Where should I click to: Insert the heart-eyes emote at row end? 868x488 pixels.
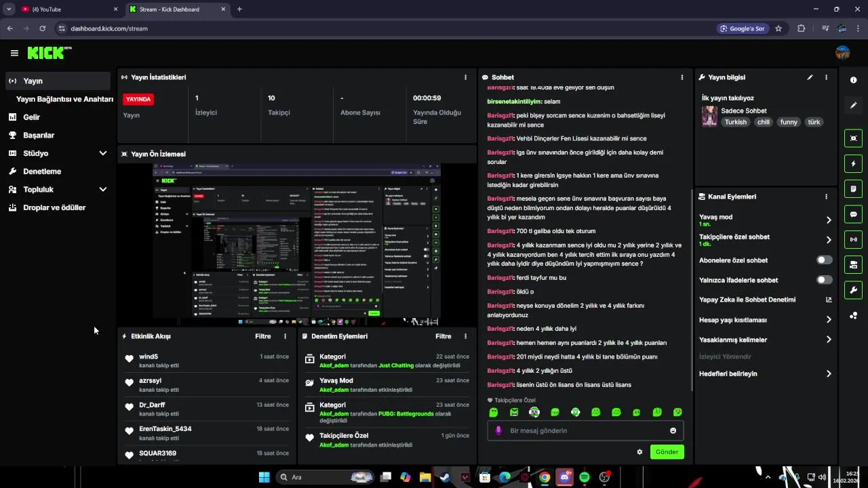677,412
